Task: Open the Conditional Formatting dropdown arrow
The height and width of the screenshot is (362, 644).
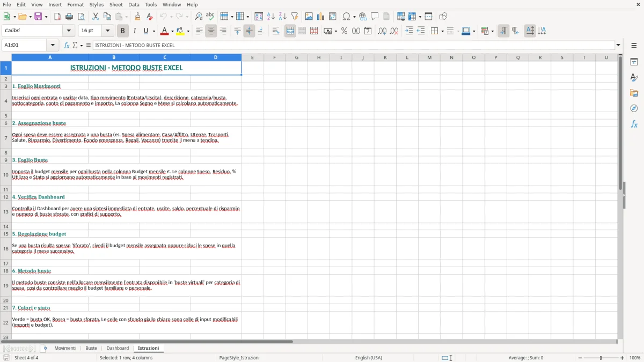Action: 492,31
